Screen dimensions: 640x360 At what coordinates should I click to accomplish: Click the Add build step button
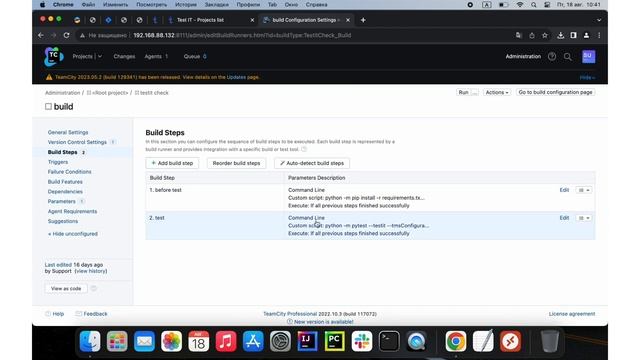(172, 163)
